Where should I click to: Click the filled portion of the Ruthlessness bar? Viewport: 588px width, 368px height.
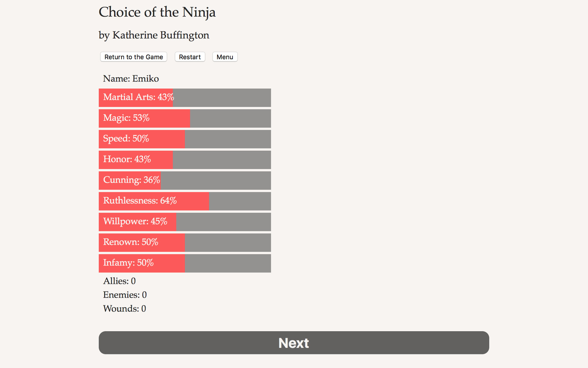[x=153, y=201]
